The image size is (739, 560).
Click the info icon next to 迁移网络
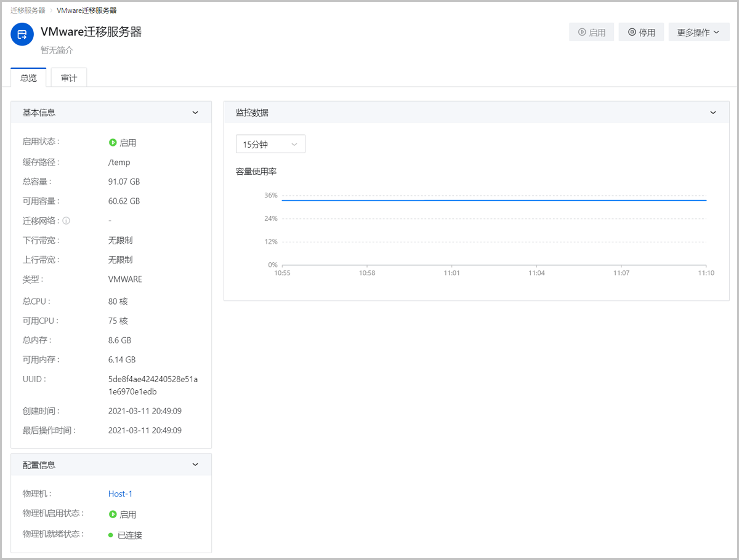[x=67, y=220]
